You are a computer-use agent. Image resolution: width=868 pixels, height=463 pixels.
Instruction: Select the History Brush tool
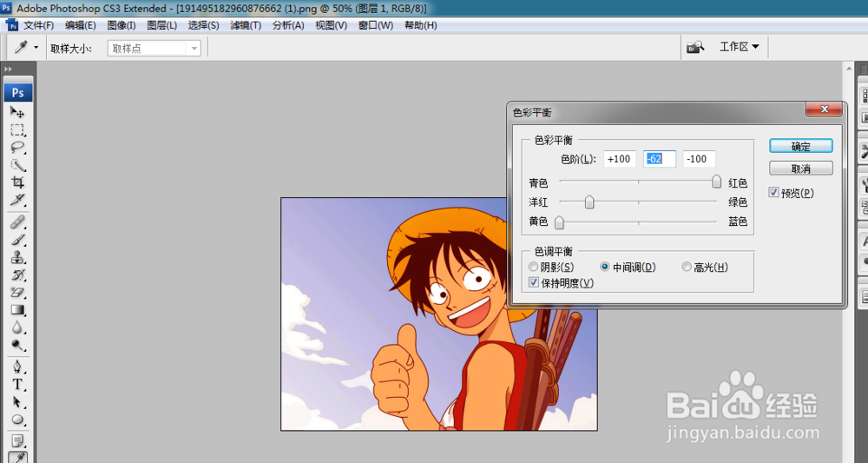(17, 274)
